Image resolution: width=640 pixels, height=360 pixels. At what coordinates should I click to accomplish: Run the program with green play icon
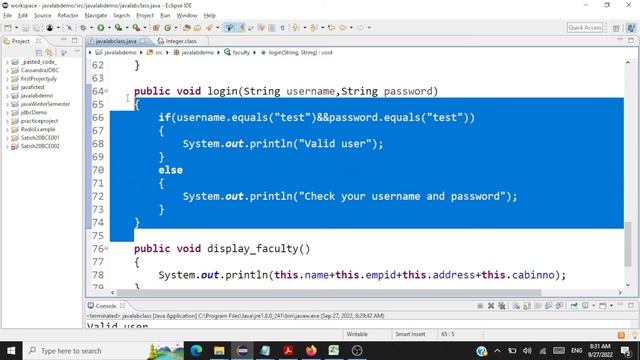100,28
